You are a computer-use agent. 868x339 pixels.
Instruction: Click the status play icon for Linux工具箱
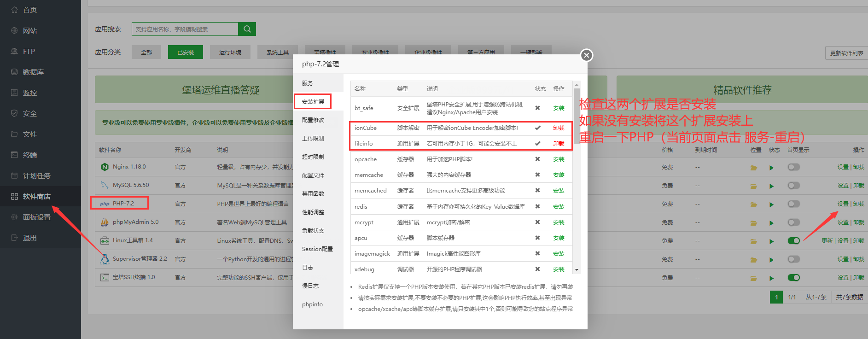coord(771,241)
